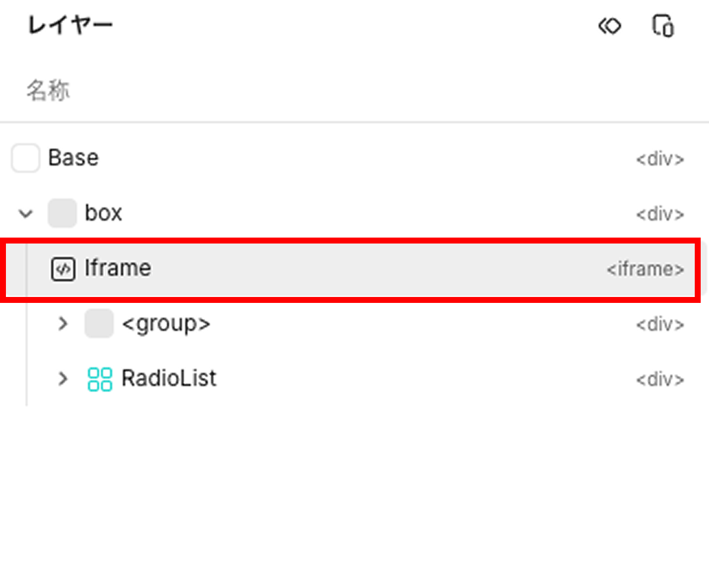Select the RadioList layer name
Image resolution: width=709 pixels, height=588 pixels.
tap(169, 378)
